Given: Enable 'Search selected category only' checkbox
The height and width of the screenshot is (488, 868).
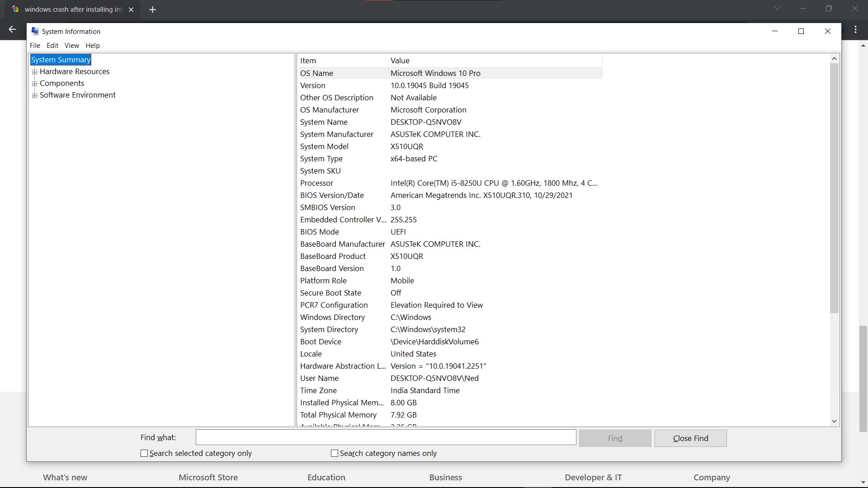Looking at the screenshot, I should (x=144, y=453).
